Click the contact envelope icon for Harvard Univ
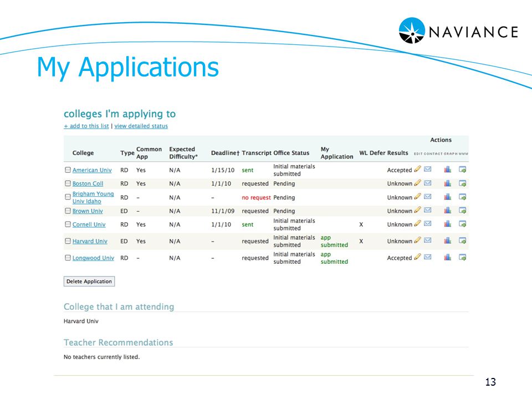This screenshot has height=399, width=532. pyautogui.click(x=428, y=240)
